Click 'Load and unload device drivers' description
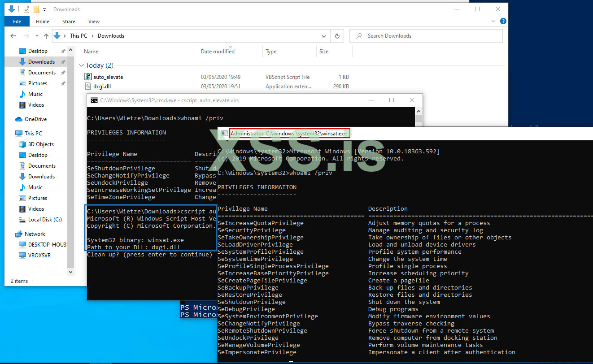The height and width of the screenshot is (364, 593). click(422, 245)
